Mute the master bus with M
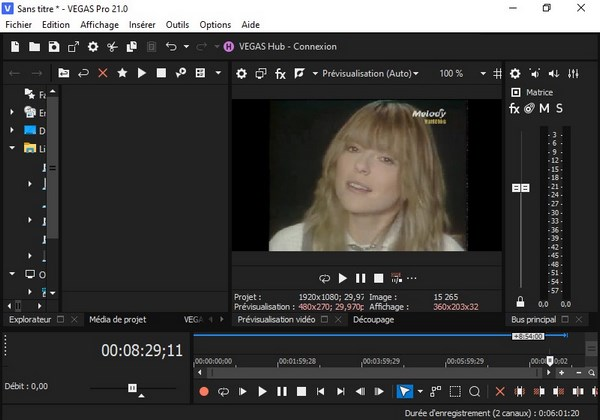 (x=545, y=108)
